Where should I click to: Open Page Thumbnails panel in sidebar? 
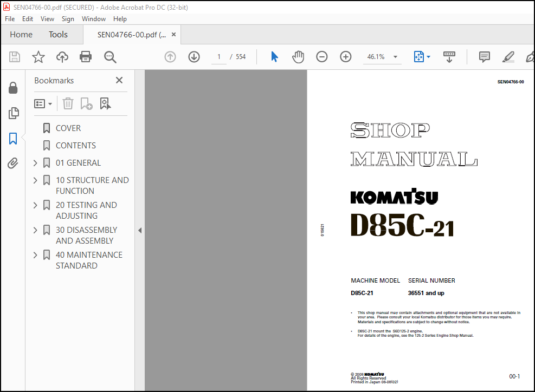click(x=14, y=113)
